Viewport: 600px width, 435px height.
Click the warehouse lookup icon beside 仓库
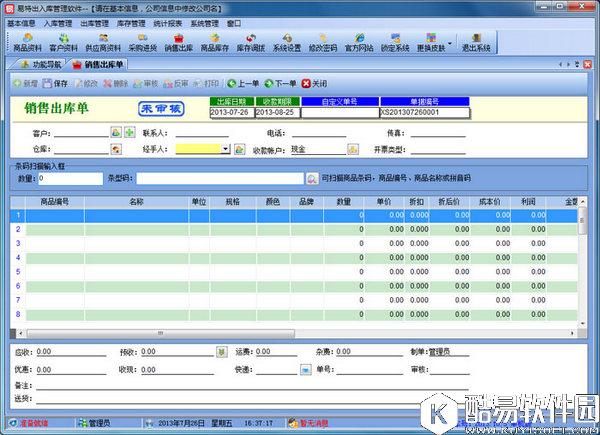tap(116, 149)
